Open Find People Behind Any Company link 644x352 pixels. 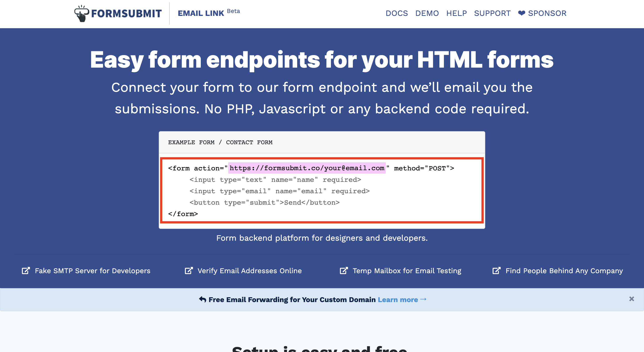pos(564,271)
